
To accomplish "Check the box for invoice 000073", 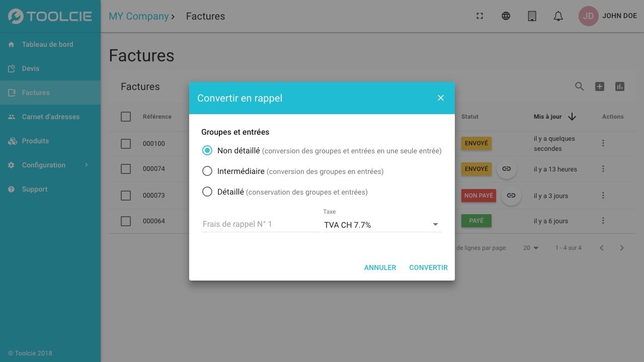I will click(126, 195).
